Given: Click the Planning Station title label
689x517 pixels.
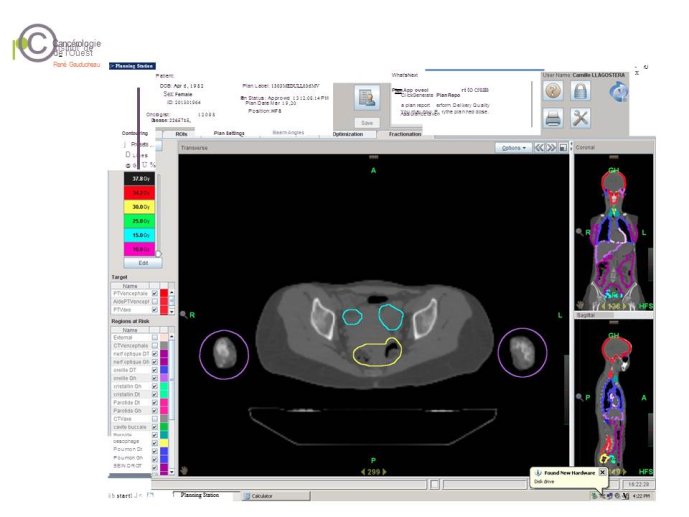Looking at the screenshot, I should [x=132, y=66].
